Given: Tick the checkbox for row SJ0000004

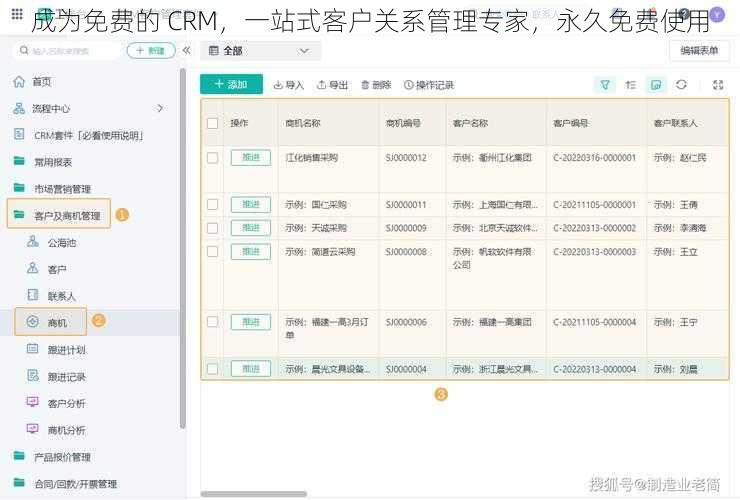Looking at the screenshot, I should pyautogui.click(x=213, y=369).
